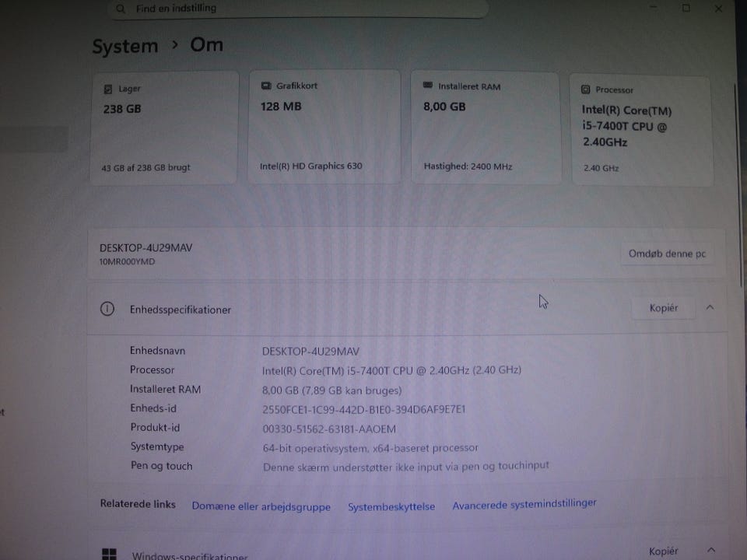Select 'Intel(R) HD Graphics 630' text

point(311,166)
